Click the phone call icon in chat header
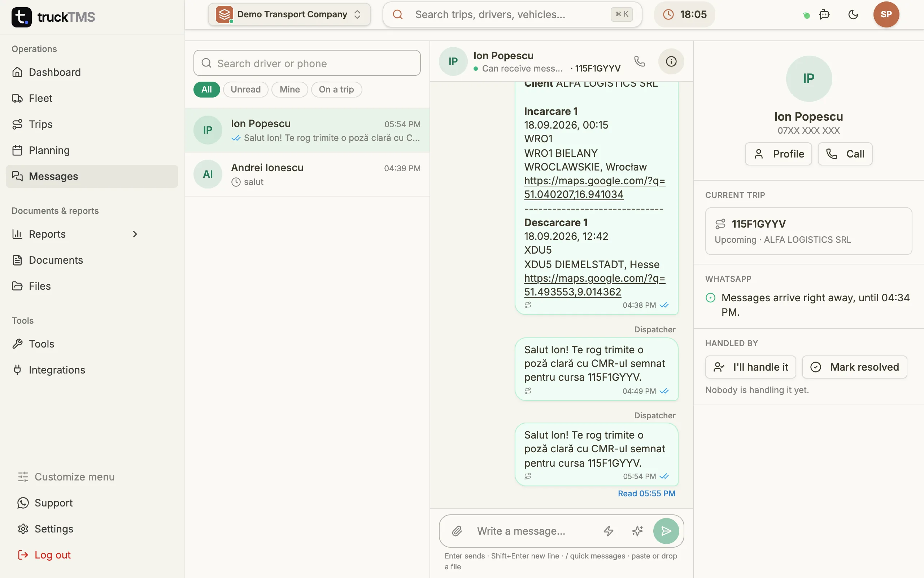The height and width of the screenshot is (578, 924). [640, 61]
